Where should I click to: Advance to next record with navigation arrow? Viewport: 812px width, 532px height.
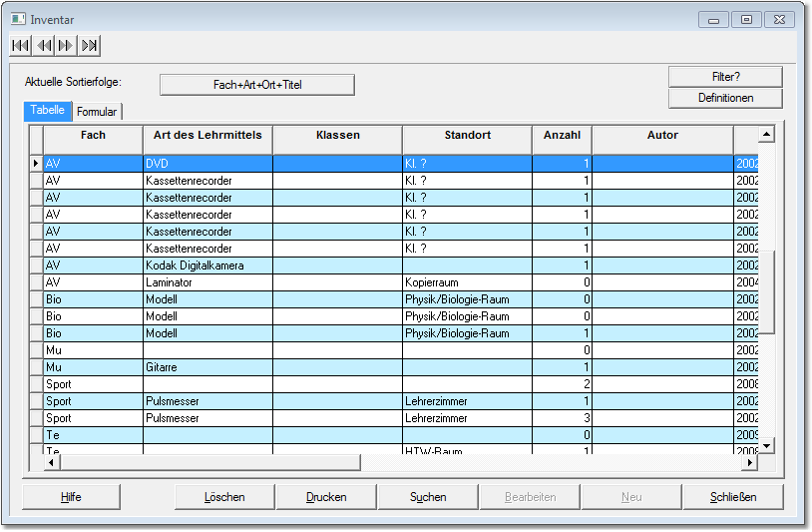click(66, 45)
